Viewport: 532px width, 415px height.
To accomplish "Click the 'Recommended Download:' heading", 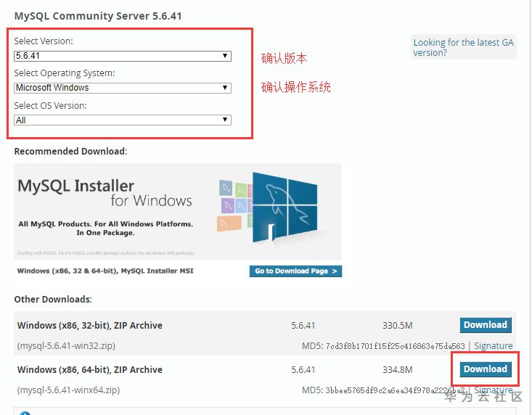I will click(x=70, y=151).
